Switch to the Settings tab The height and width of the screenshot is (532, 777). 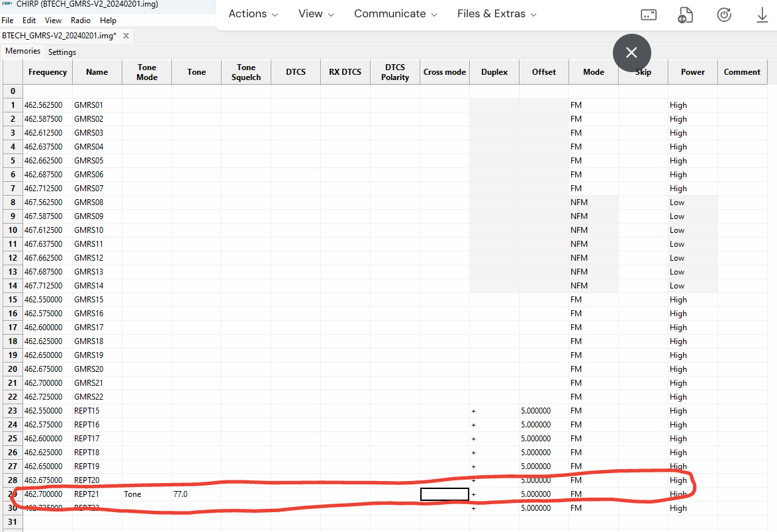62,52
